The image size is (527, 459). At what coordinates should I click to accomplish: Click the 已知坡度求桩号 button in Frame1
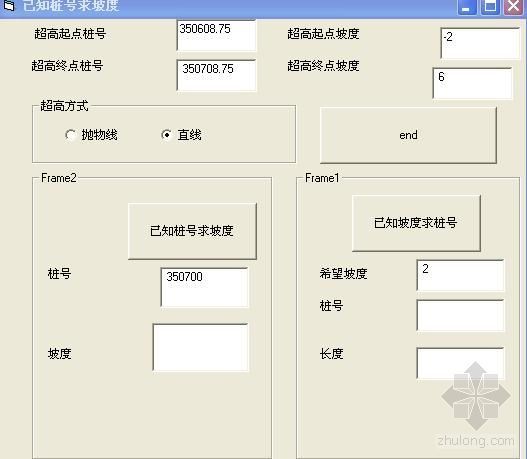pyautogui.click(x=416, y=223)
